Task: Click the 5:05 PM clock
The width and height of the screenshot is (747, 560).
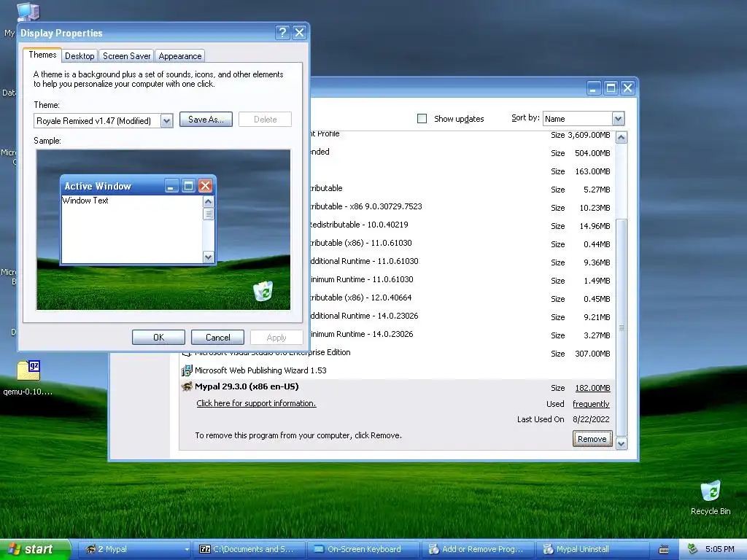Action: (720, 549)
